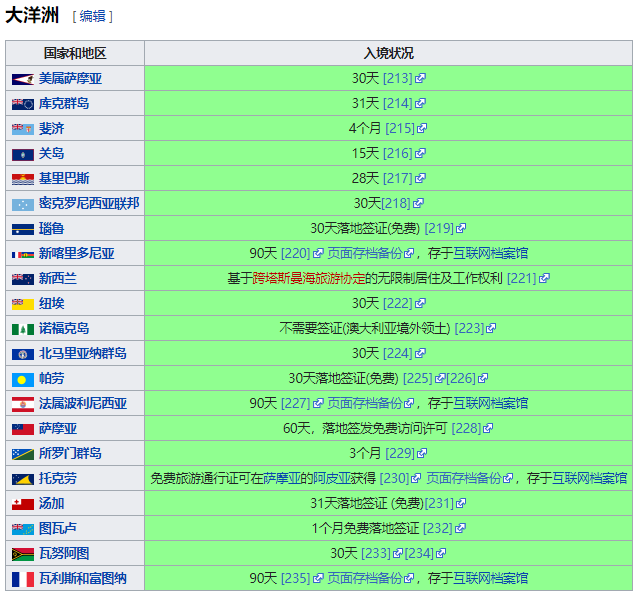
Task: Open reference [226] in Palau row
Action: click(x=467, y=378)
